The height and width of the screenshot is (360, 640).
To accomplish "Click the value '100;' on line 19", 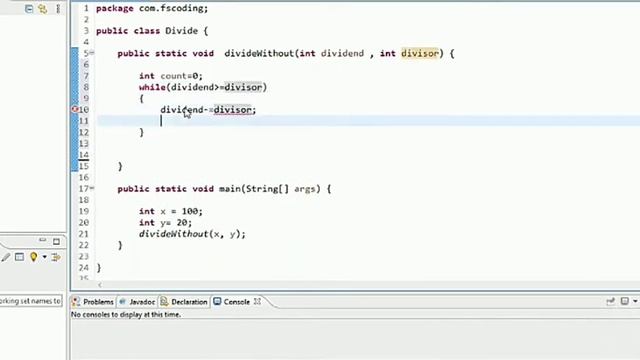I will [192, 211].
